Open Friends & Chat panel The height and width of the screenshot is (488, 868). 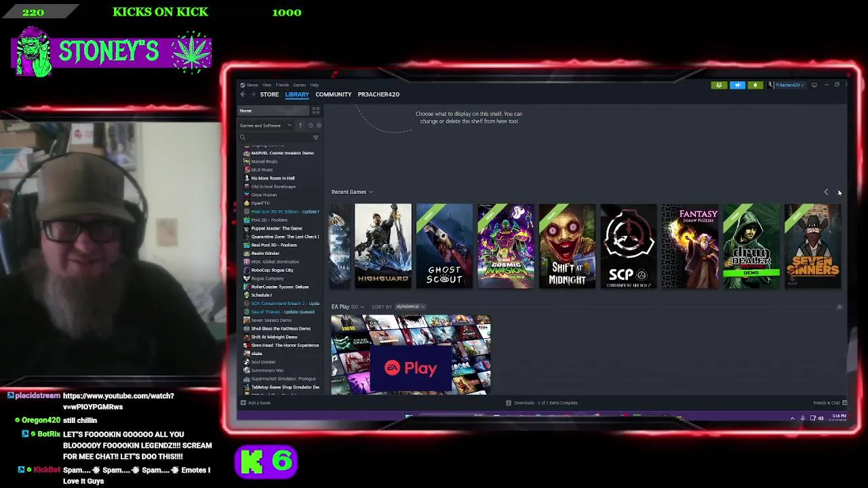tap(830, 403)
